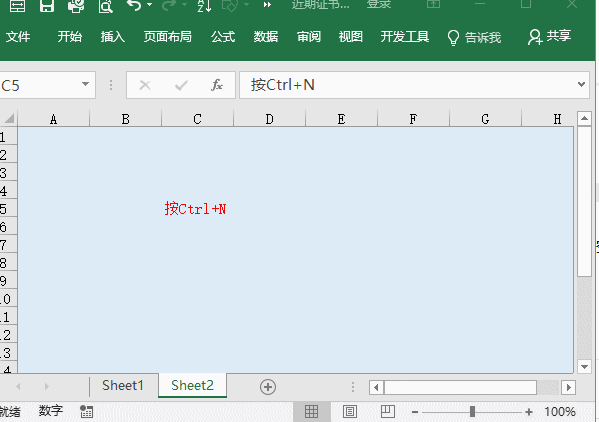This screenshot has height=422, width=599.
Task: Switch to Normal view in status bar
Action: coord(311,411)
